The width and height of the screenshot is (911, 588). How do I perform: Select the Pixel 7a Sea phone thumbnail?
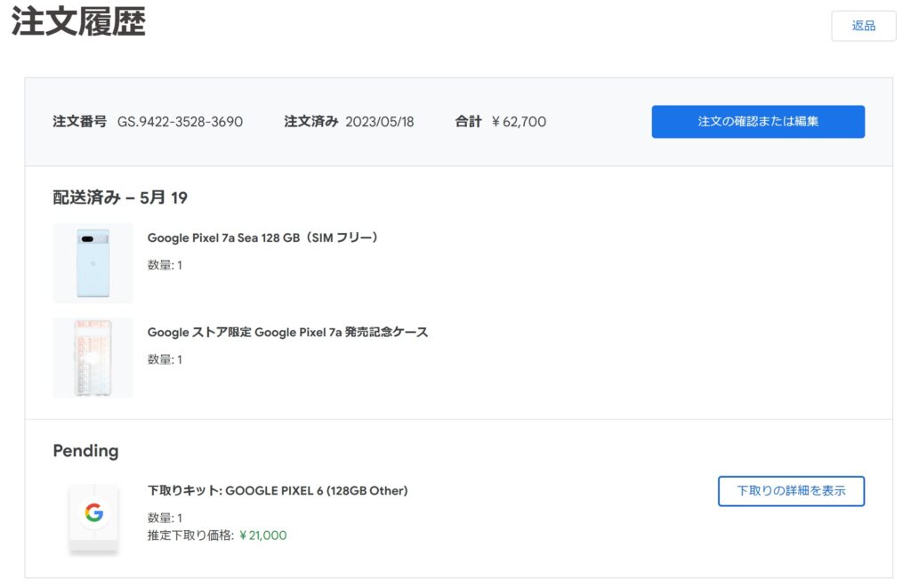(93, 263)
